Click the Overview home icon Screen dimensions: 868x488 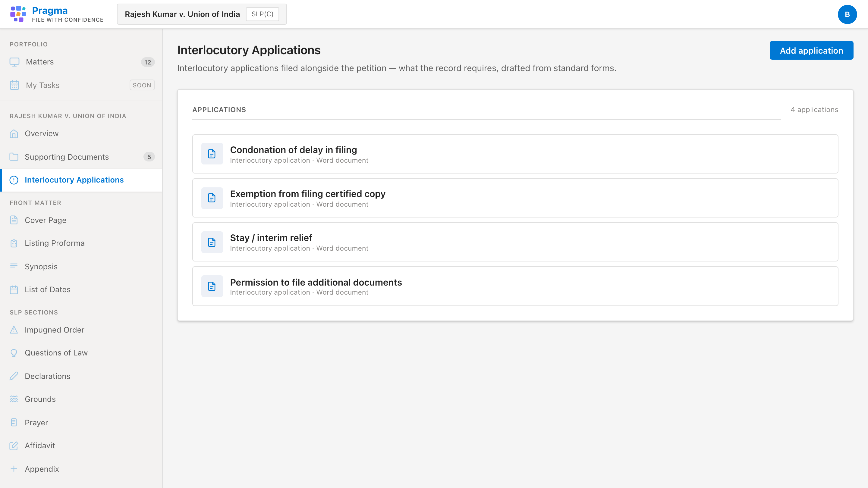[x=14, y=134]
